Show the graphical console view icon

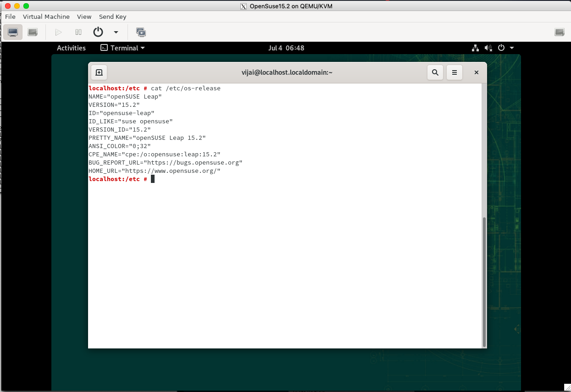13,32
